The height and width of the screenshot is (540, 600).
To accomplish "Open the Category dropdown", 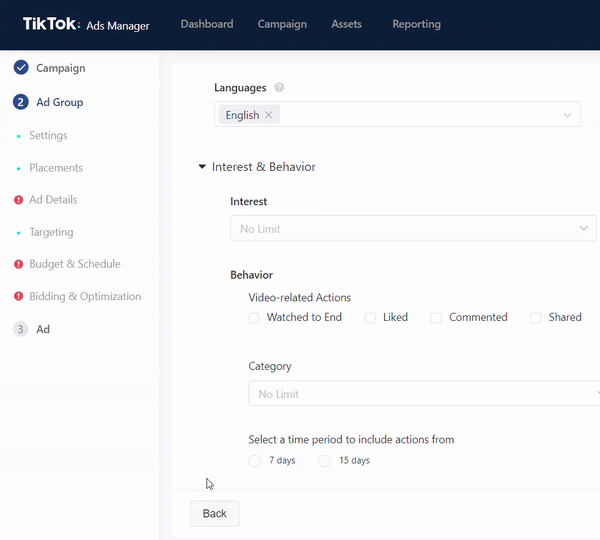I will pyautogui.click(x=422, y=394).
